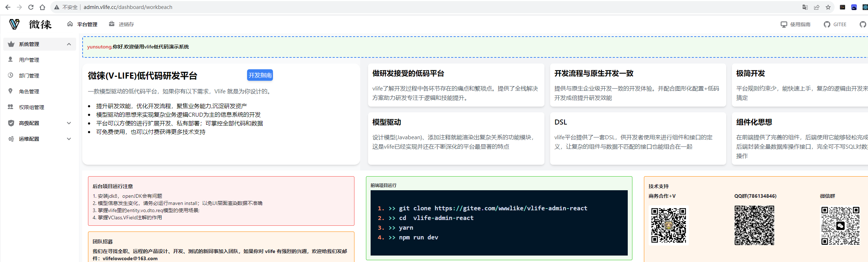Click the 商务合作+V QR code
This screenshot has width=868, height=262.
669,225
